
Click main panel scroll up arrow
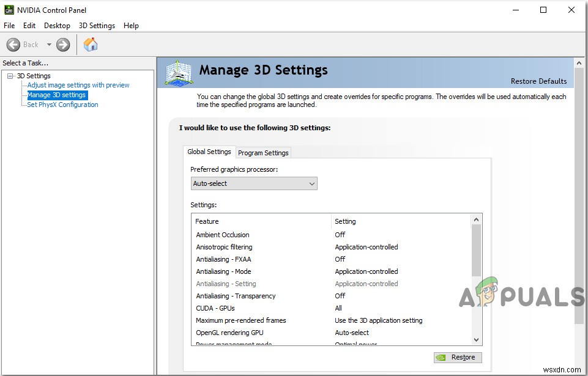(579, 63)
